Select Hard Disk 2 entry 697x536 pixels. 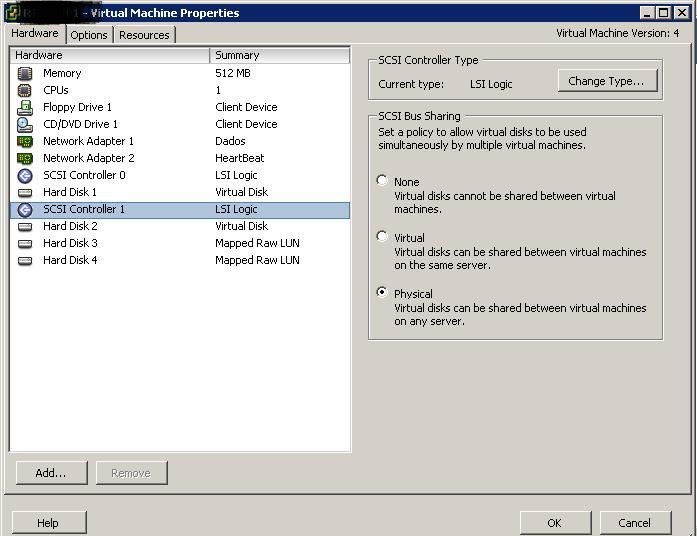pyautogui.click(x=70, y=227)
